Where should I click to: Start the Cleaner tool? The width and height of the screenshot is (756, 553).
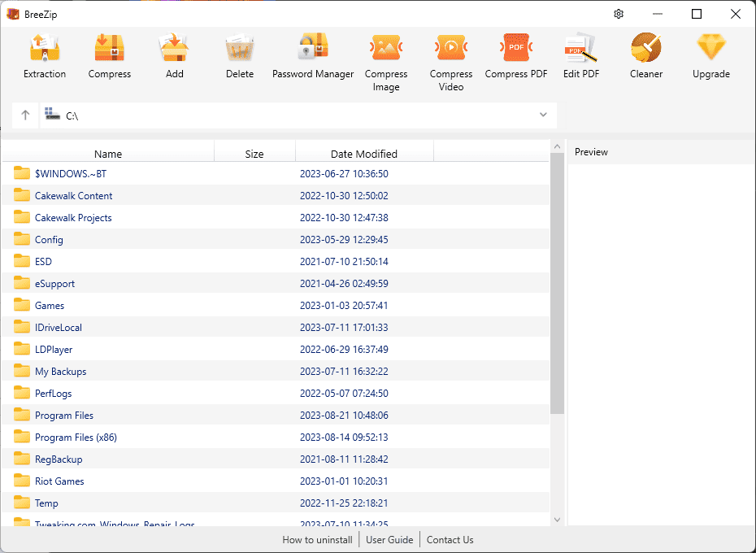(x=646, y=49)
